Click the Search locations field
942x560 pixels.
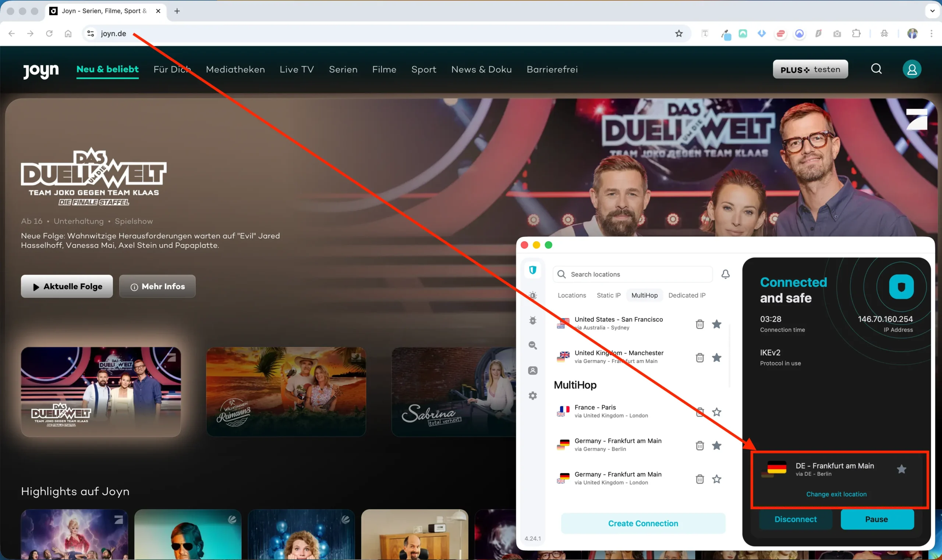point(638,274)
